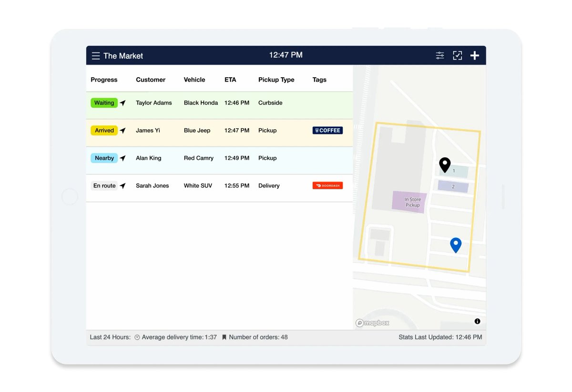The width and height of the screenshot is (572, 392).
Task: Click the Waiting status badge
Action: tap(104, 103)
